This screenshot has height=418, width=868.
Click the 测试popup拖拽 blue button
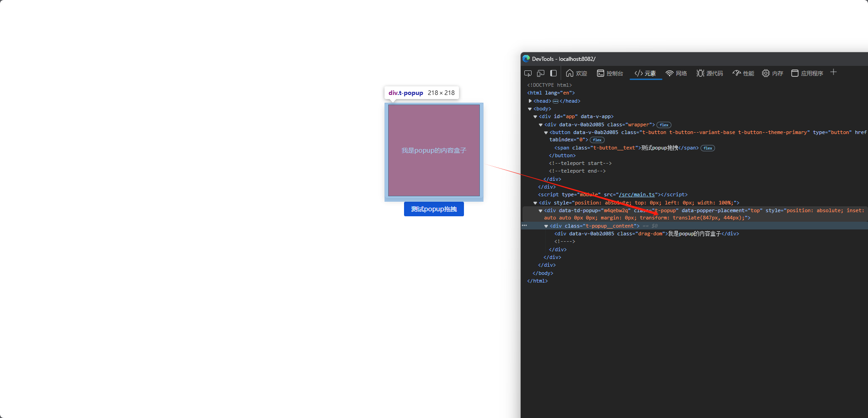434,209
